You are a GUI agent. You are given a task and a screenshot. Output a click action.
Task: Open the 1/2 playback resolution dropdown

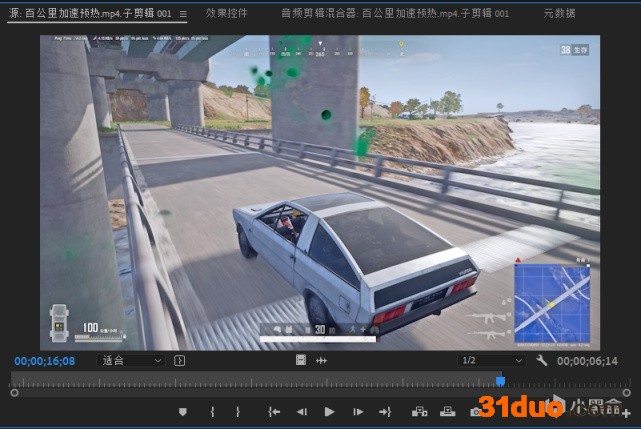[490, 361]
